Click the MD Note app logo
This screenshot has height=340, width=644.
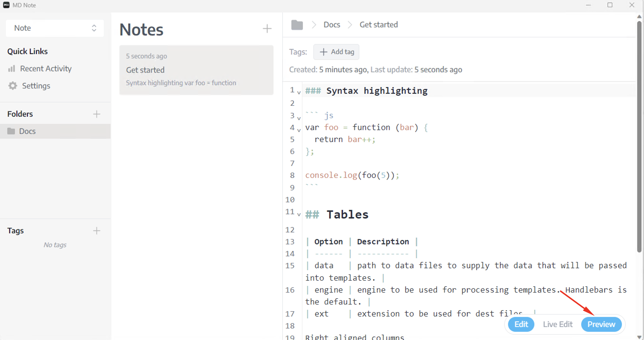[6, 5]
